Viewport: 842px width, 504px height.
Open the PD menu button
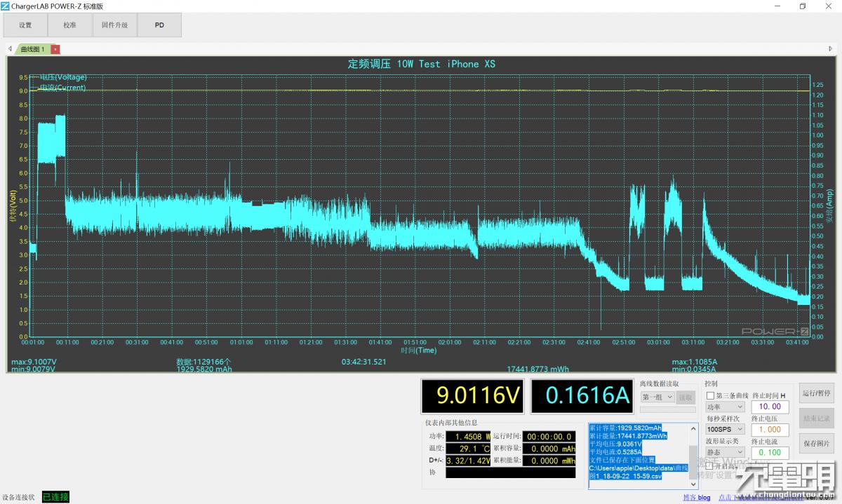click(159, 25)
